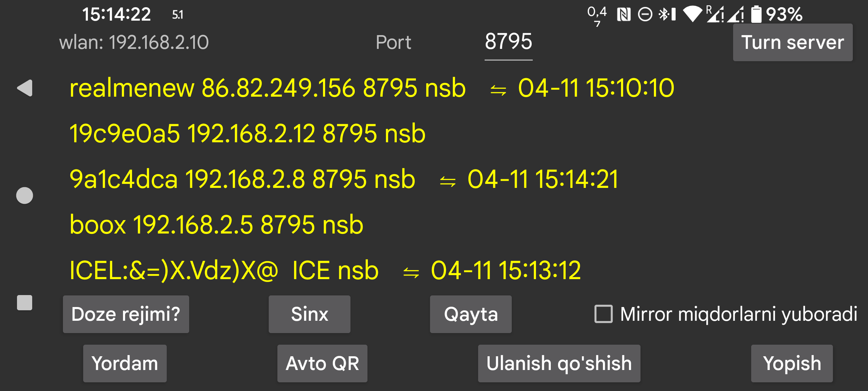Click the Port number field 8795
Screen dimensions: 868x391
508,42
